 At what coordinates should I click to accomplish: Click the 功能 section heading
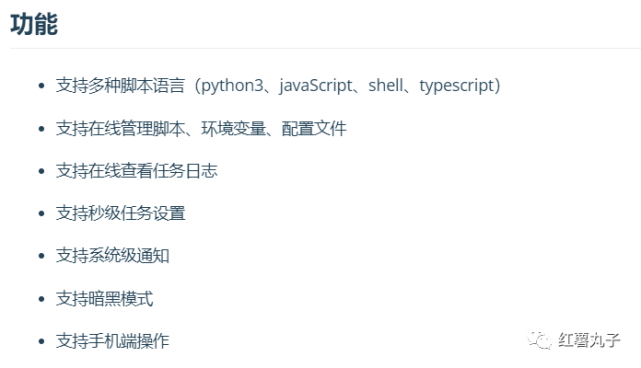point(34,25)
